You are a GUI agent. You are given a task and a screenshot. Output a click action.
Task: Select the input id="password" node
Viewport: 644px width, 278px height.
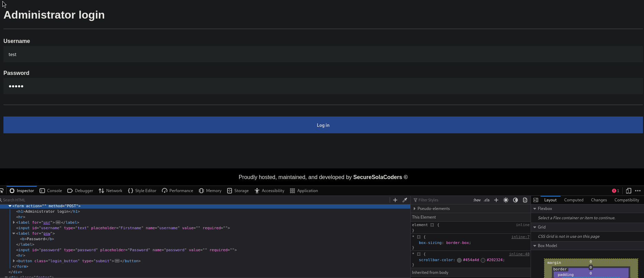coord(126,250)
